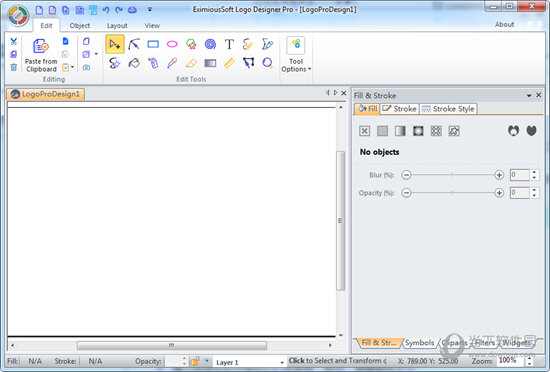Set fill to Flat Color
550x372 pixels.
382,131
